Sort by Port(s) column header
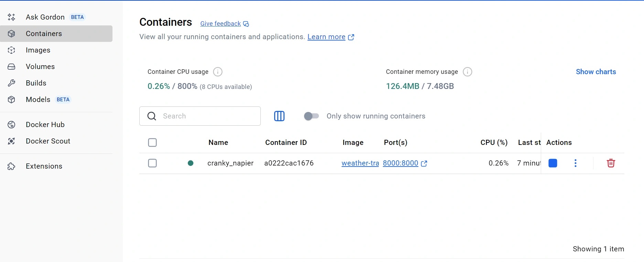The height and width of the screenshot is (262, 644). [x=396, y=143]
